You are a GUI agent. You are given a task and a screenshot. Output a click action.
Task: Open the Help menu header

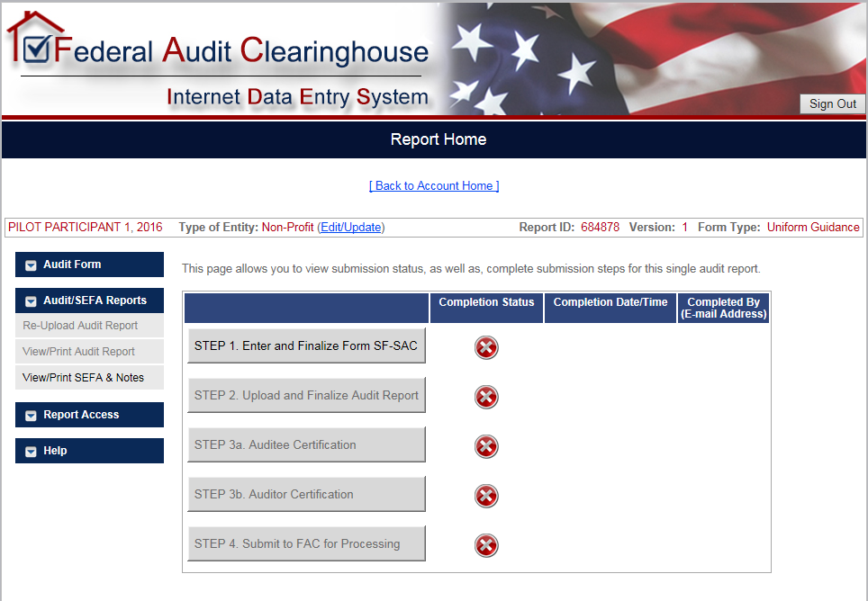click(90, 451)
